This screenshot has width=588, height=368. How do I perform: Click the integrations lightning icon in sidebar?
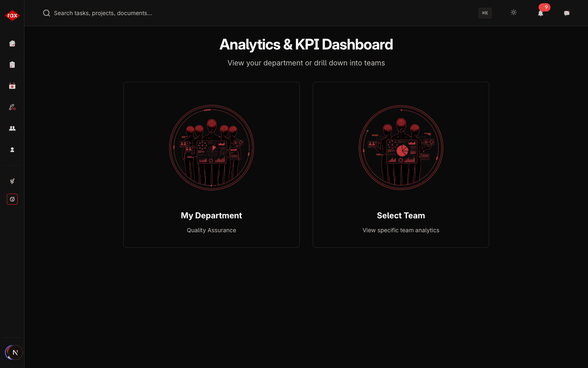12,181
